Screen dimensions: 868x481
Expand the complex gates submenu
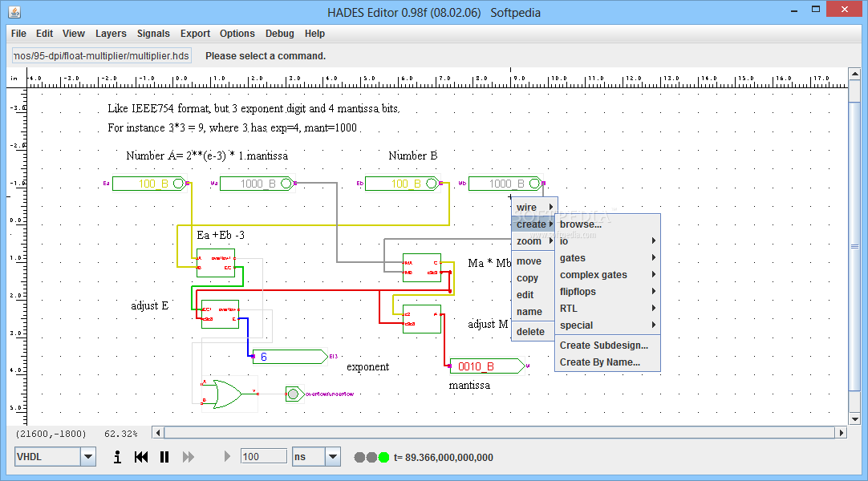click(x=607, y=275)
